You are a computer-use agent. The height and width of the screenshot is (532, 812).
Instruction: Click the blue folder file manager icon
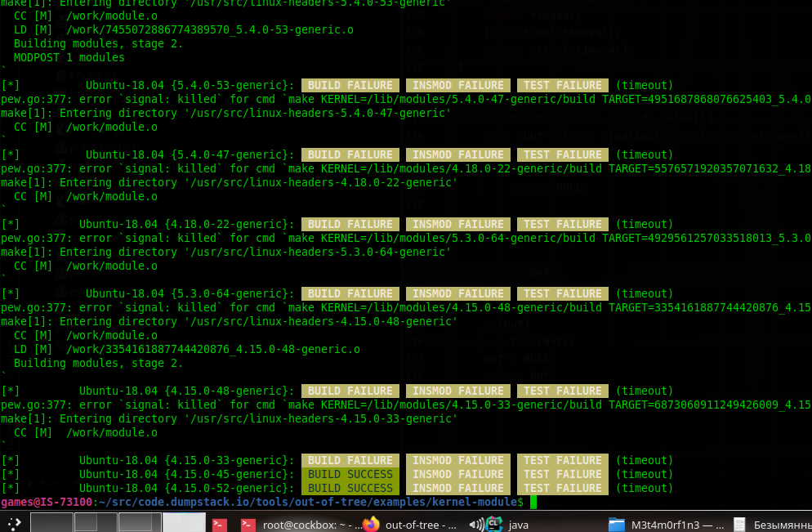coord(616,525)
